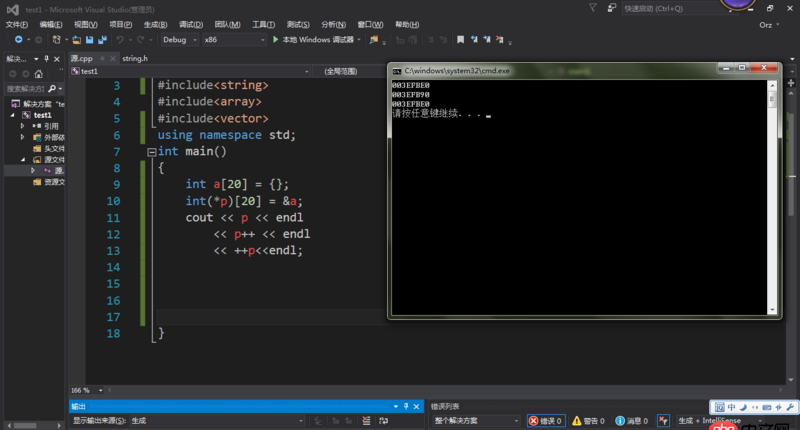The width and height of the screenshot is (800, 430).
Task: Collapse the main() function outline box
Action: coord(152,152)
